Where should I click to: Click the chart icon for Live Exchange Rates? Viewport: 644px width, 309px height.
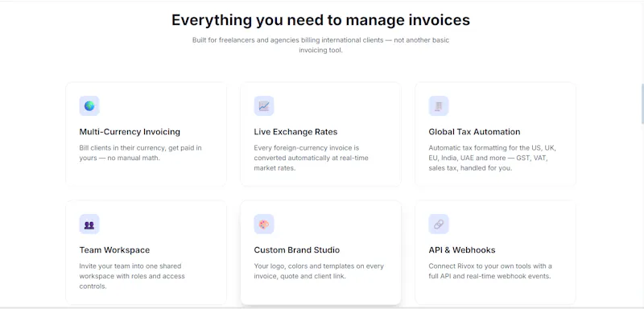click(264, 106)
